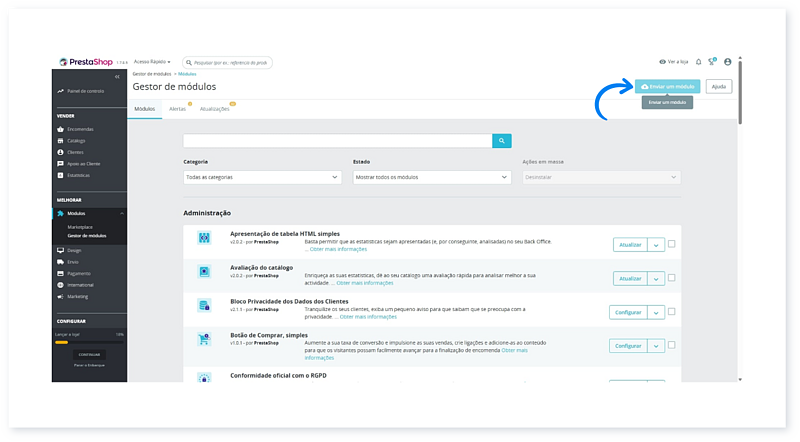Click the Enviar um módulo button
The width and height of the screenshot is (800, 442).
click(x=667, y=87)
